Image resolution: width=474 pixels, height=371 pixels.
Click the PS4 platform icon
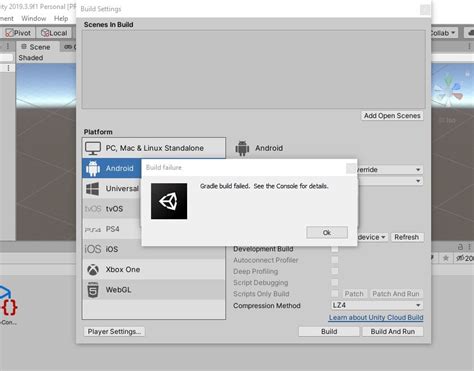point(93,229)
